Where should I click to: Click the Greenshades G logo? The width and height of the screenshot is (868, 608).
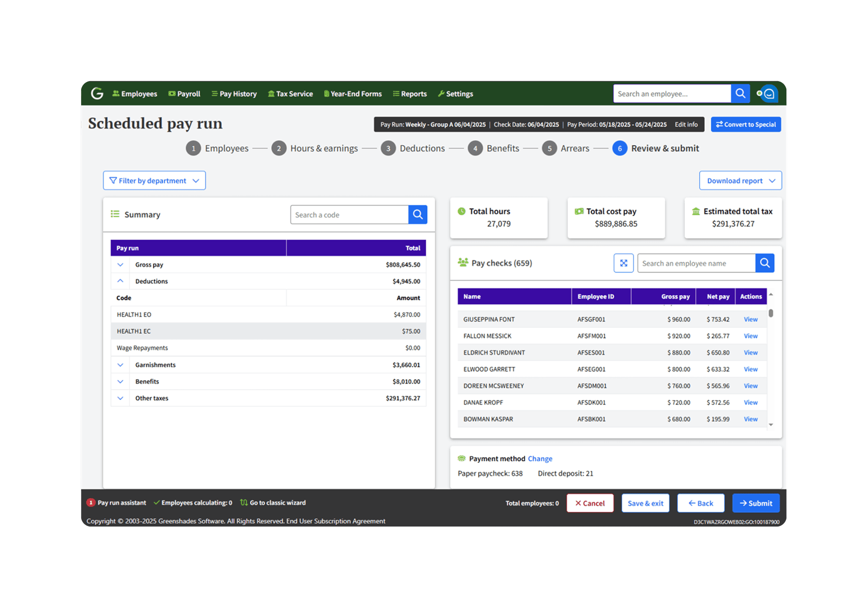point(97,93)
